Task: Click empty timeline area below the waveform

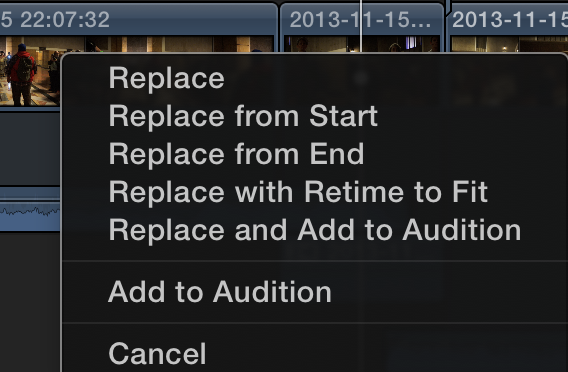Action: [x=30, y=301]
